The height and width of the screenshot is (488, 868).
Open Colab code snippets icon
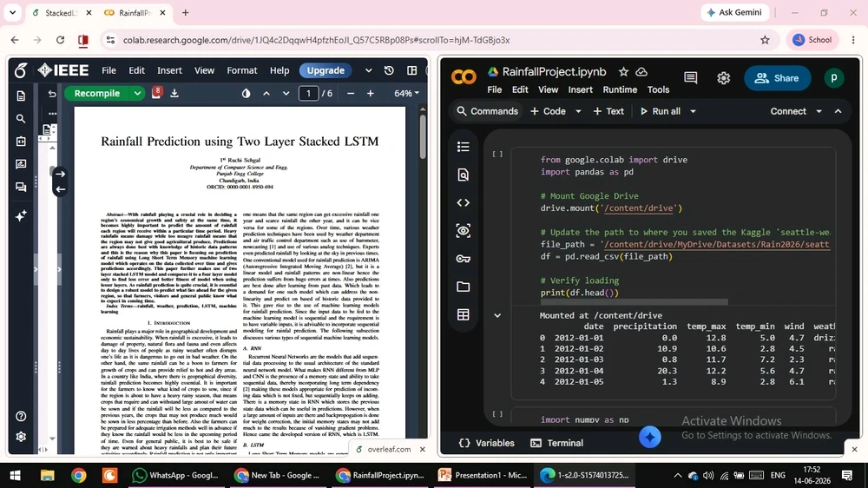pos(464,202)
